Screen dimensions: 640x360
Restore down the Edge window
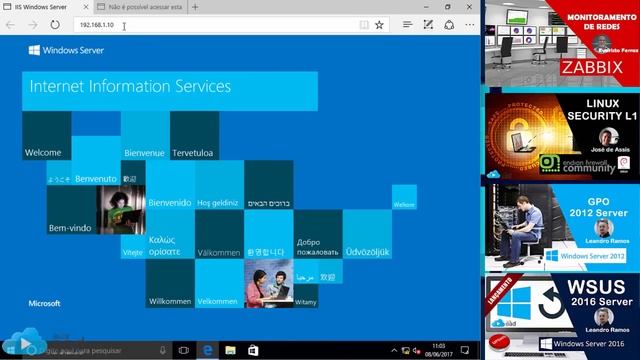pos(448,7)
